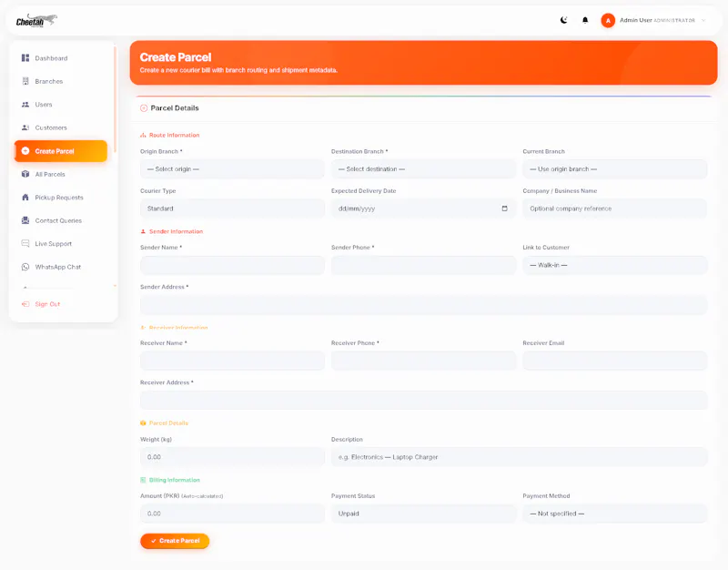The image size is (728, 570).
Task: Click the parcel Description field
Action: (x=519, y=457)
